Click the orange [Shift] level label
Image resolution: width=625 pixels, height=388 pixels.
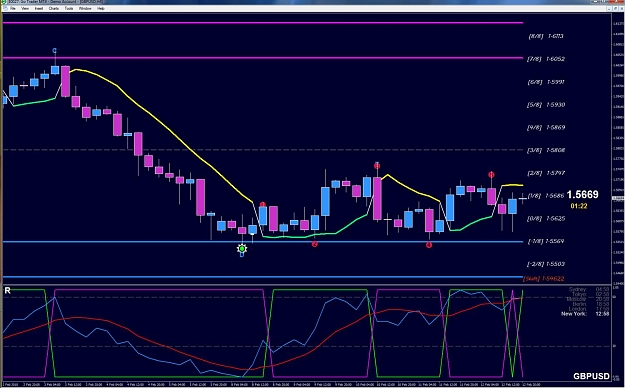543,278
